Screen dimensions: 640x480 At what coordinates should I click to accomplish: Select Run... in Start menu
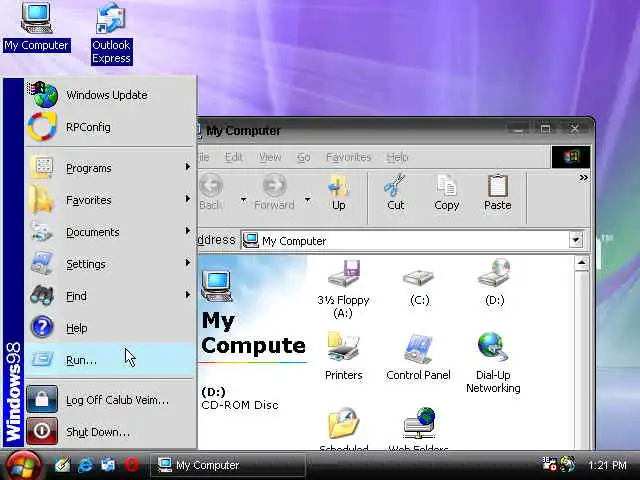coord(110,360)
